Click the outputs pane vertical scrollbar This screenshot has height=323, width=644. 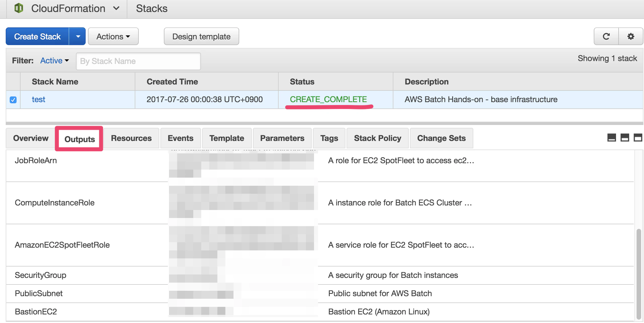(639, 274)
